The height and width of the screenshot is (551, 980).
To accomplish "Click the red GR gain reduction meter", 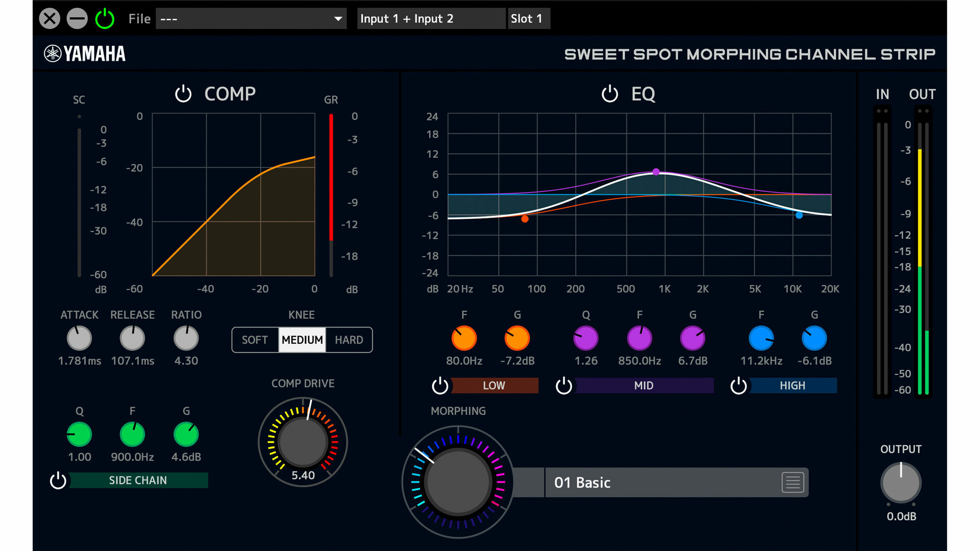I will [331, 195].
